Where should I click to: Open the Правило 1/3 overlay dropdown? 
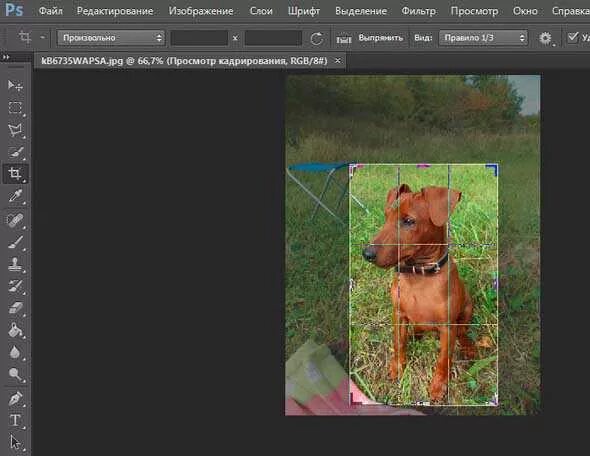[x=483, y=38]
